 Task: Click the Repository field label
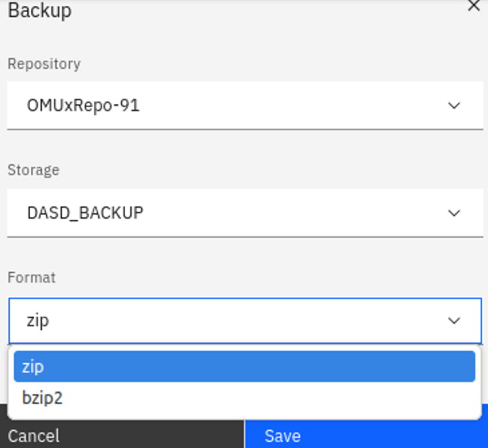44,64
